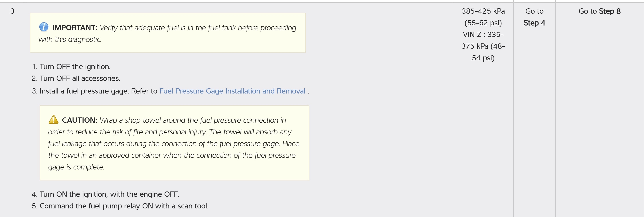The height and width of the screenshot is (217, 644).
Task: Click the 'with this diagnostic.' note text
Action: coord(70,40)
